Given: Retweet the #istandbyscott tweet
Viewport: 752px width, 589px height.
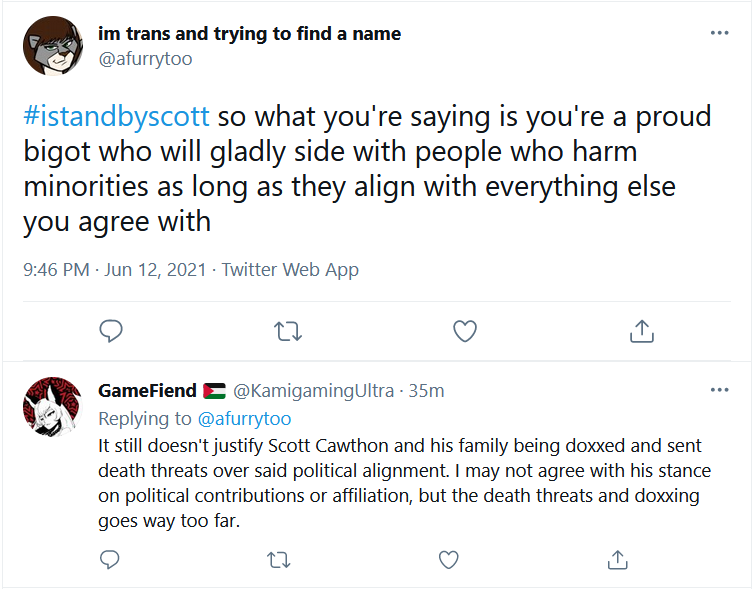Looking at the screenshot, I should click(288, 331).
